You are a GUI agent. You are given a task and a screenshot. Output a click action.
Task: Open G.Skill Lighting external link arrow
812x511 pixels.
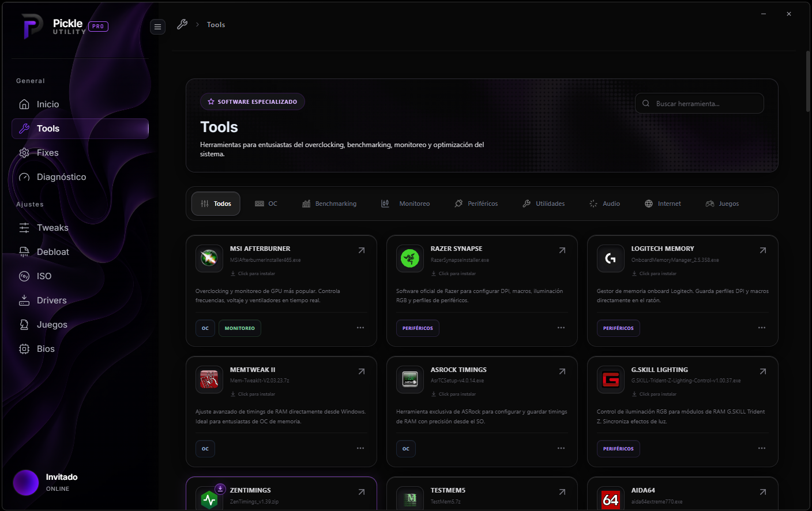click(x=763, y=371)
